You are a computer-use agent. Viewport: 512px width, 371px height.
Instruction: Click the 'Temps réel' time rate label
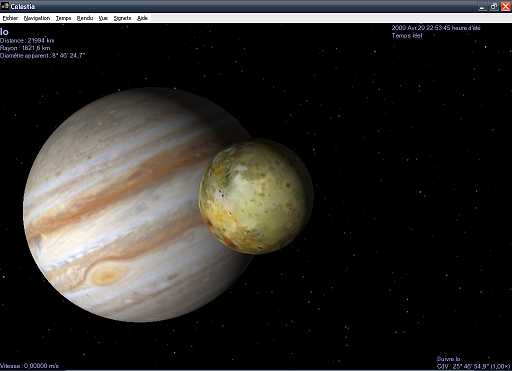coord(407,35)
